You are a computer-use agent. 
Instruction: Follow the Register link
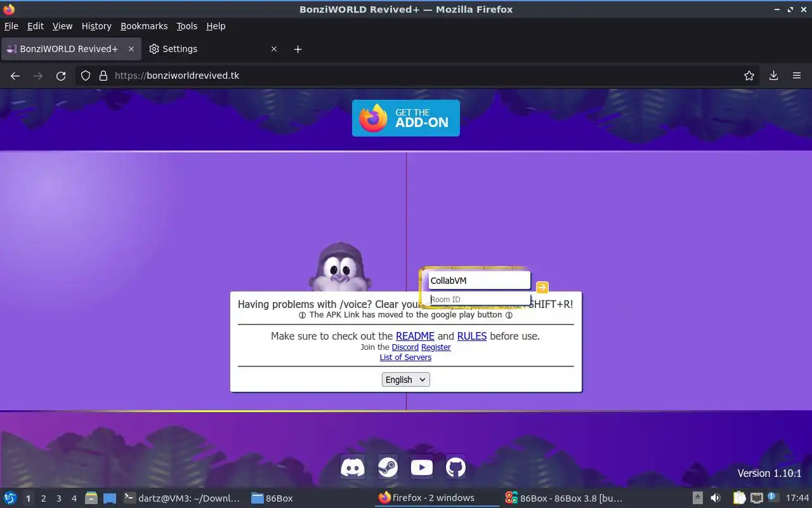click(436, 347)
